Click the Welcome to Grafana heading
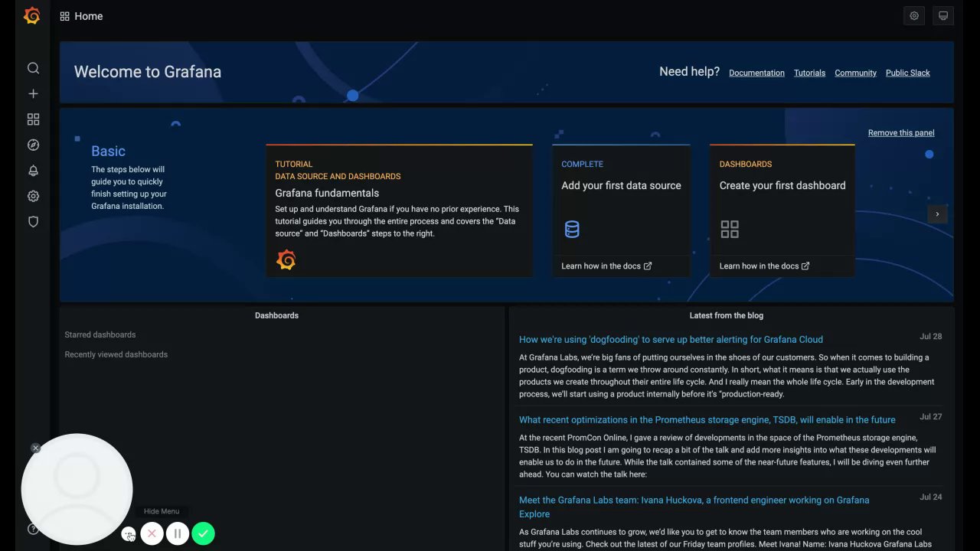 coord(148,72)
